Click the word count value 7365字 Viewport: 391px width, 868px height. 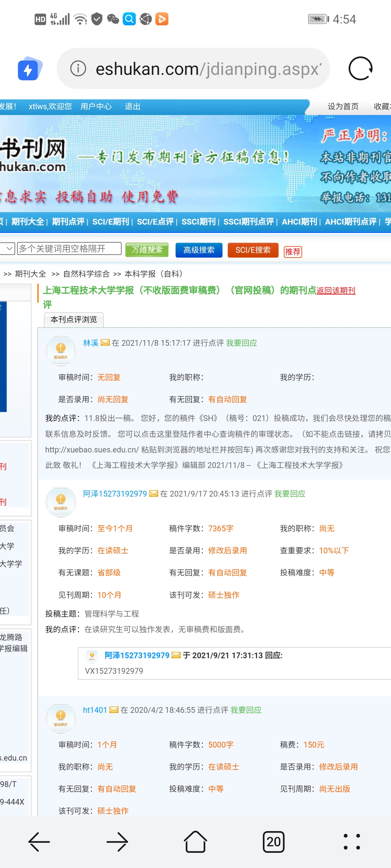coord(221,528)
